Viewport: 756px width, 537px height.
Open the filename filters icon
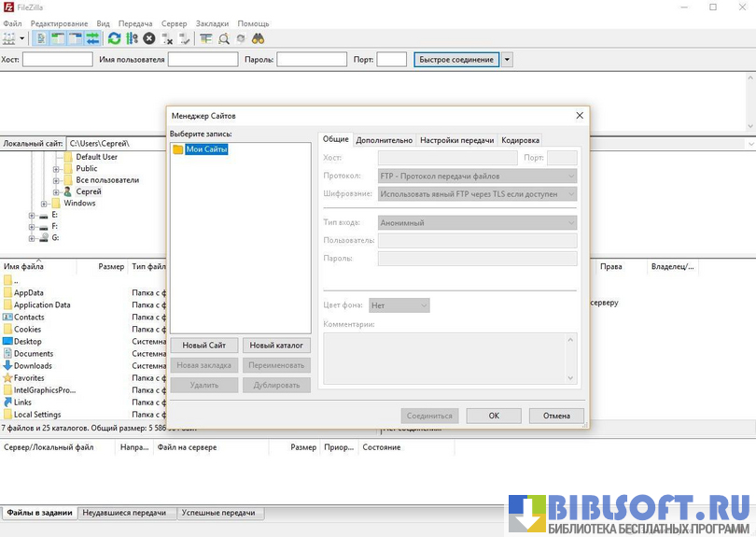(x=206, y=39)
